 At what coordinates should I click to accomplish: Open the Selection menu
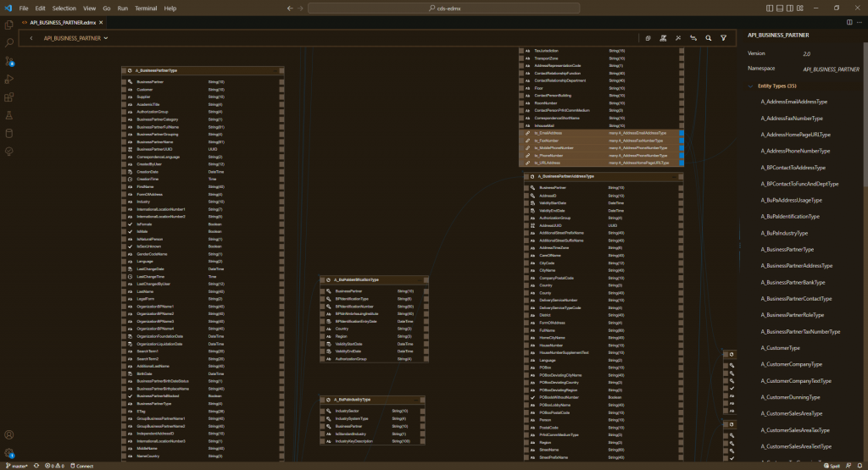click(x=64, y=8)
